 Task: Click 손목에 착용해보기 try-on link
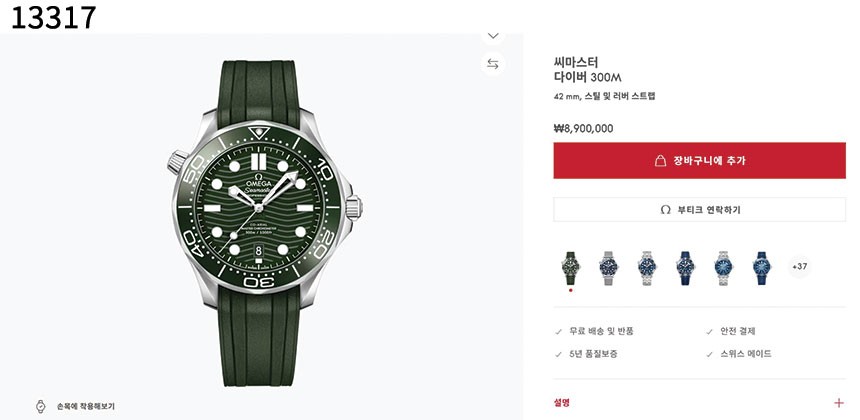click(85, 406)
